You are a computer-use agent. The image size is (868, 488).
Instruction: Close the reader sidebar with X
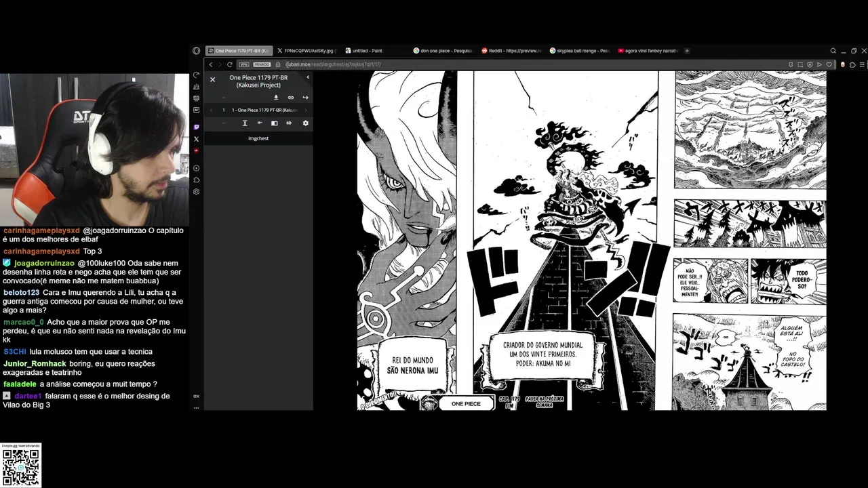pos(212,79)
